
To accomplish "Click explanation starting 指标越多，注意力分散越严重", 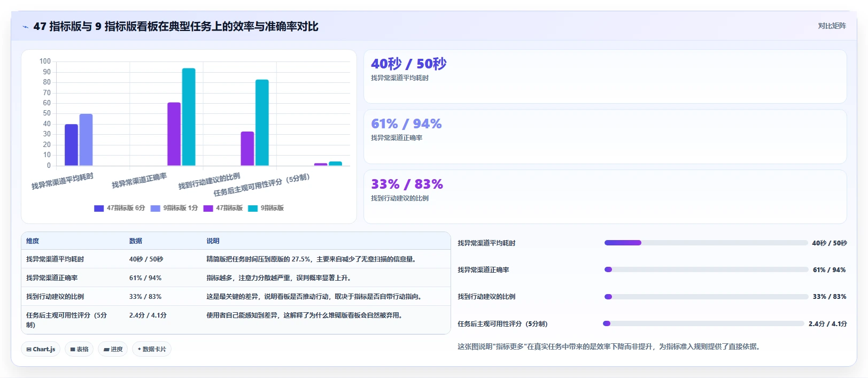I will tap(278, 278).
